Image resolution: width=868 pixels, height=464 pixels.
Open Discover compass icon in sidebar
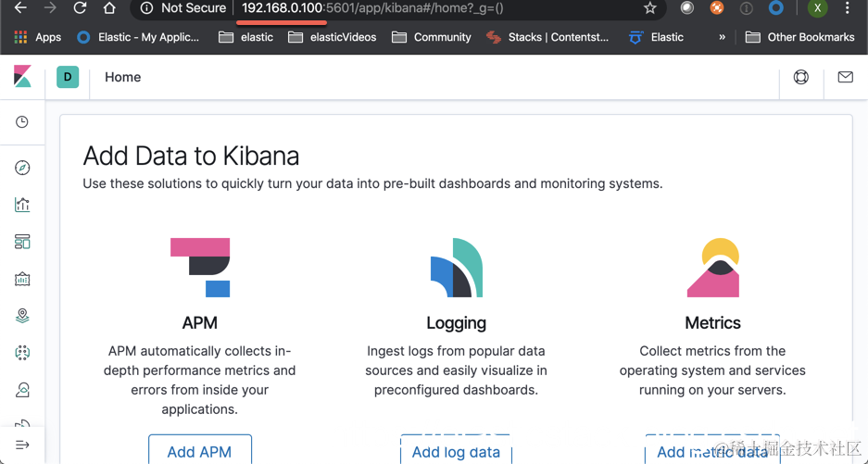pos(22,168)
